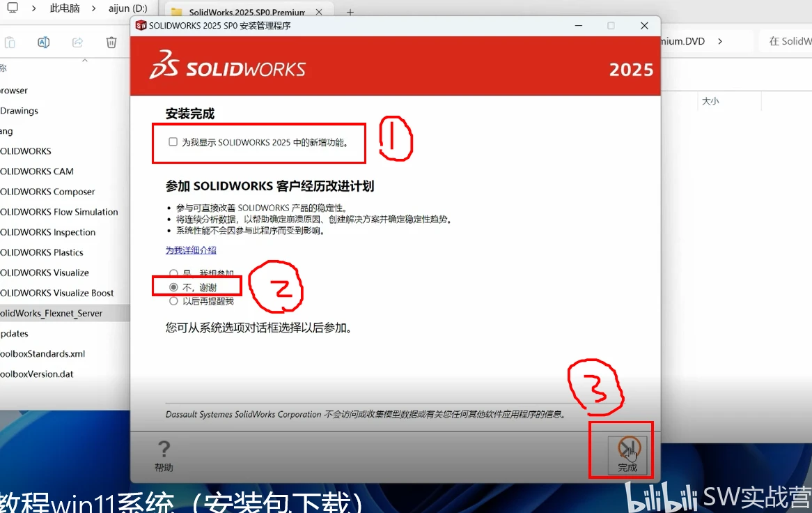Select 'aijun (D:)' in the Explorer breadcrumb
Image resolution: width=812 pixels, height=513 pixels.
click(x=128, y=8)
